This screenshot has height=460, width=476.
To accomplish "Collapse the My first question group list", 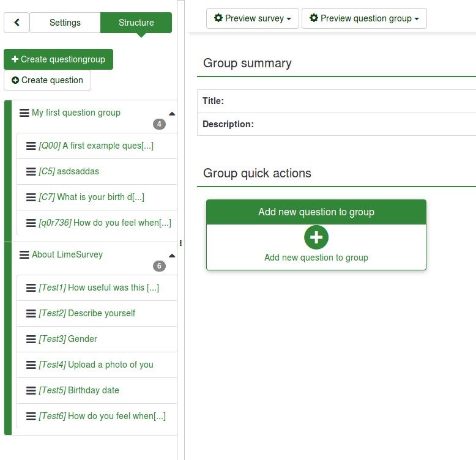I will [172, 114].
